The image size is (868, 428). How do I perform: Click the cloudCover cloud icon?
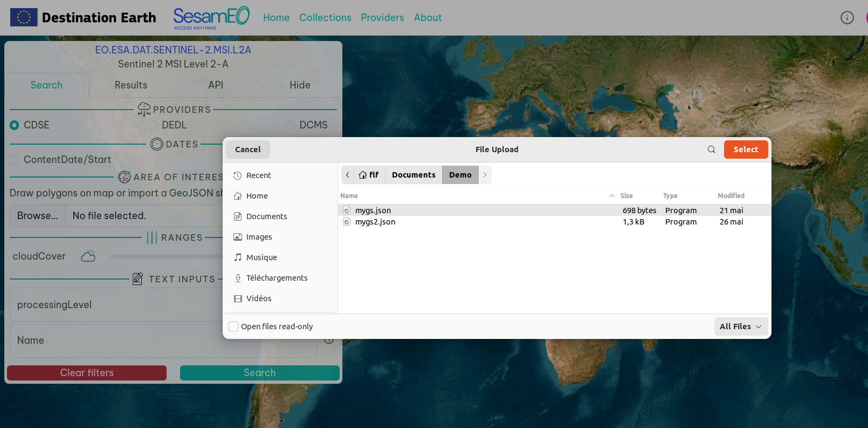pos(88,256)
